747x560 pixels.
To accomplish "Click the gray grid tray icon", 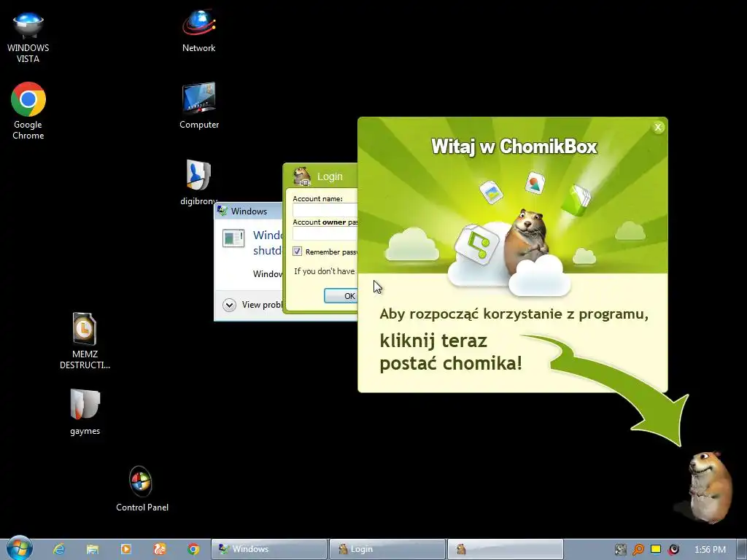I will 620,550.
